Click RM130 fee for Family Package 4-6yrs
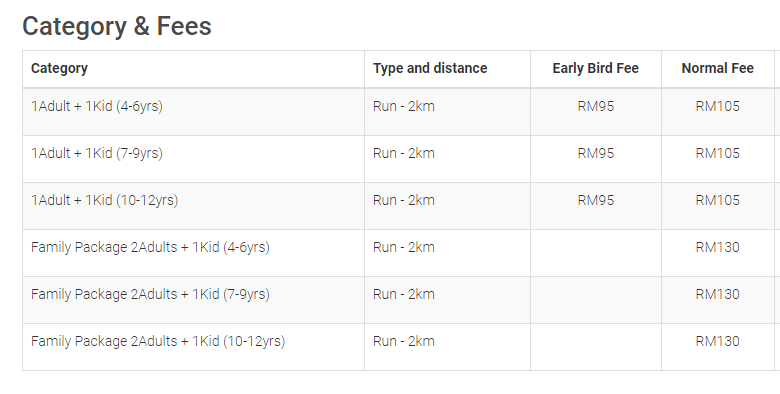The height and width of the screenshot is (394, 780). coord(717,247)
